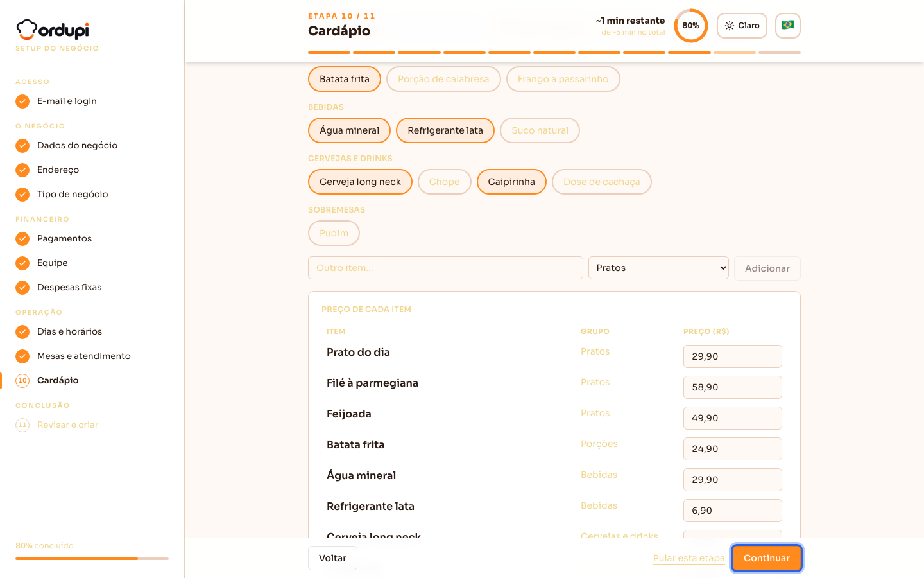Switch language via the Brazil flag icon
This screenshot has width=924, height=578.
click(788, 26)
